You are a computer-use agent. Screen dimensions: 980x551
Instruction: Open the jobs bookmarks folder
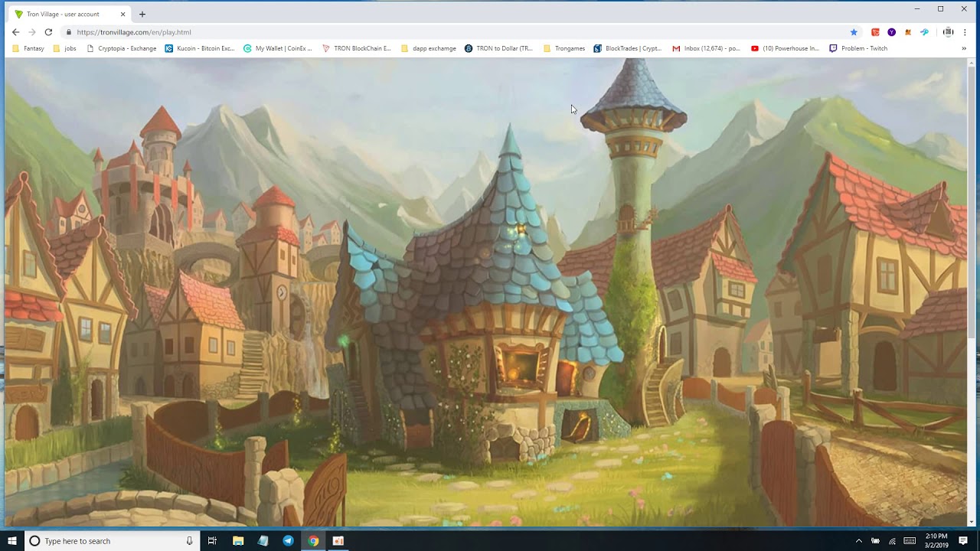64,48
